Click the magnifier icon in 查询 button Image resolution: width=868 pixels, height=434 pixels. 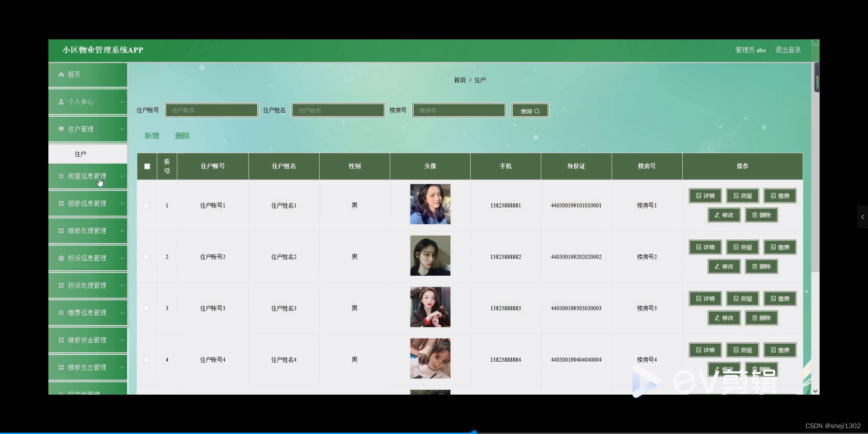pyautogui.click(x=537, y=111)
